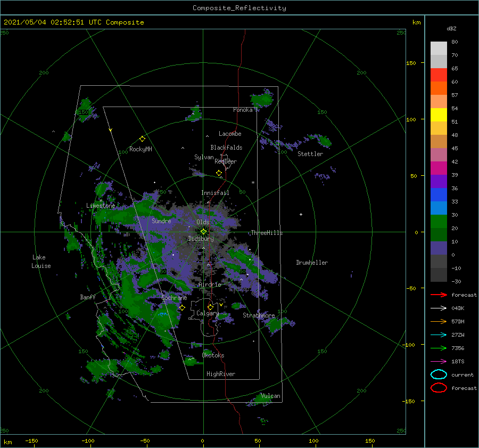
Task: Click the yellow diamond marker right of Cochrane
Action: 182,307
